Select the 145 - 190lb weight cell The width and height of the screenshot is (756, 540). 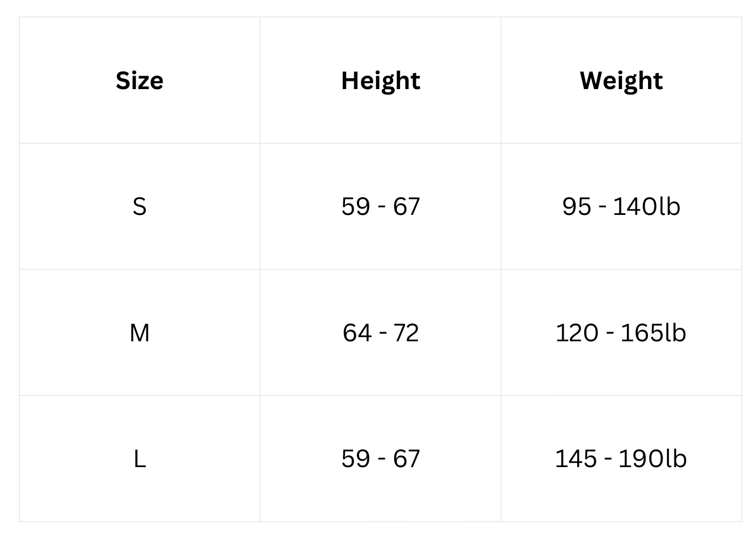621,459
